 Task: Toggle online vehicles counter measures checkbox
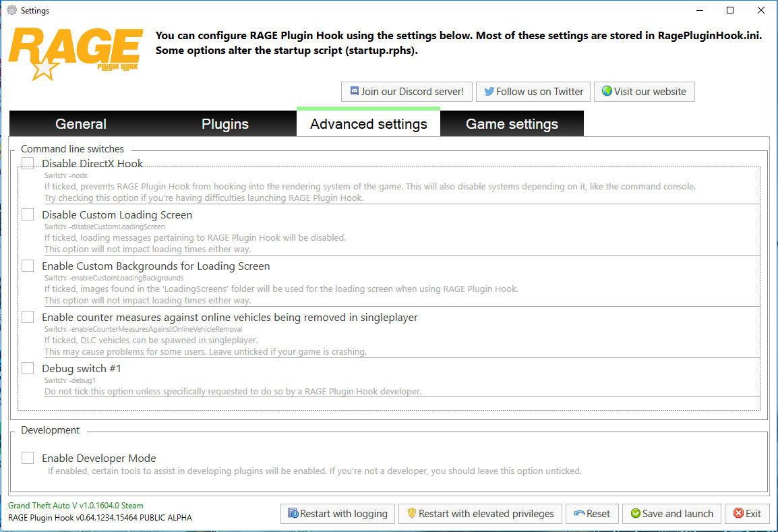(28, 317)
